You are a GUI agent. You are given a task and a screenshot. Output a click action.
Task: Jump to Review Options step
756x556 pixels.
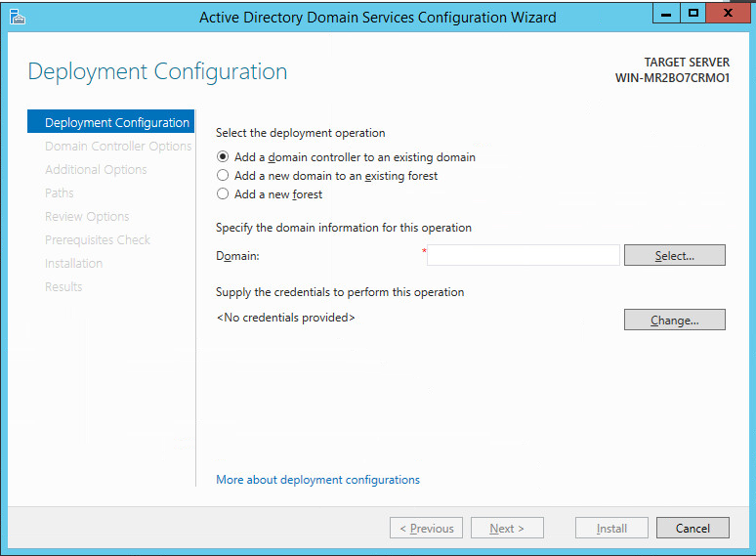pyautogui.click(x=87, y=217)
